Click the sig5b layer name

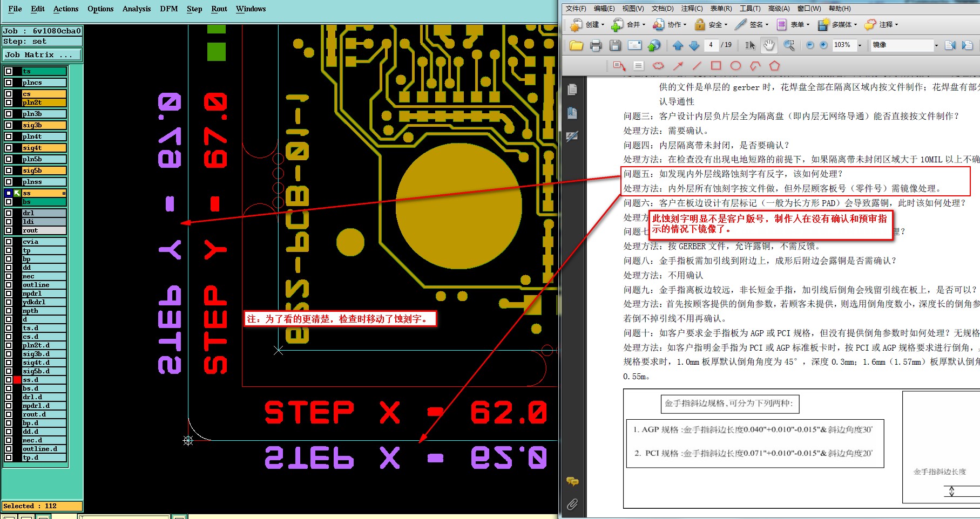[x=44, y=170]
